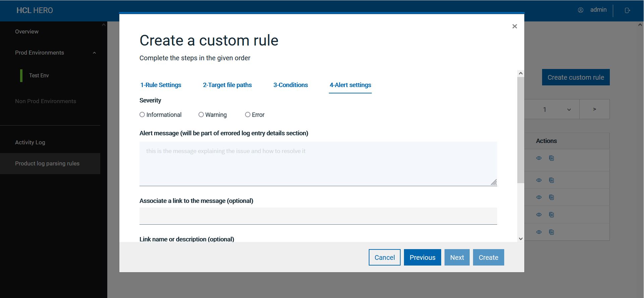Click the copy icon in last row
The image size is (644, 298).
tap(551, 232)
